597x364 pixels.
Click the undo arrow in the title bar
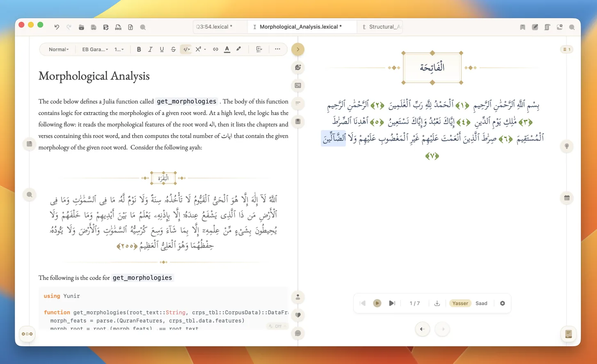pyautogui.click(x=57, y=27)
